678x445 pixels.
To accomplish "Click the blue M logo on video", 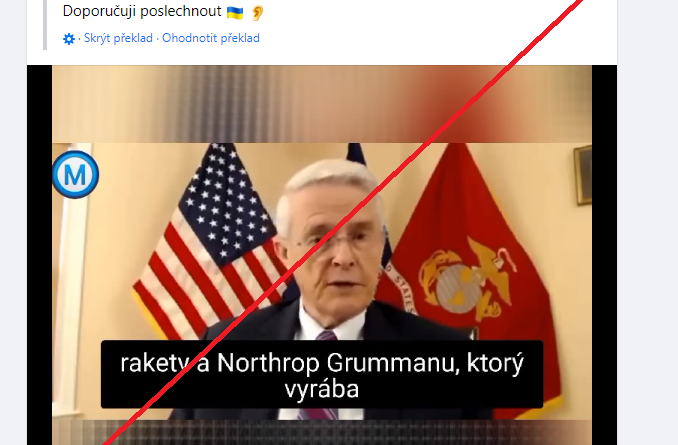I will click(x=76, y=175).
